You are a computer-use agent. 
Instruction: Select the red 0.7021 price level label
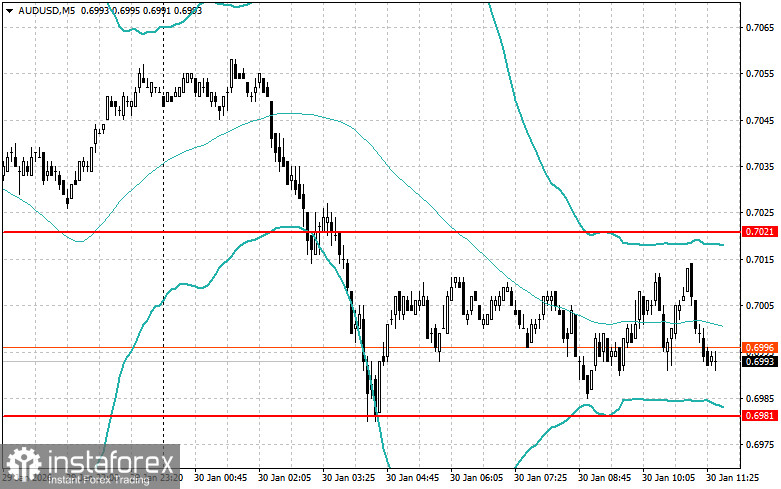(x=760, y=232)
